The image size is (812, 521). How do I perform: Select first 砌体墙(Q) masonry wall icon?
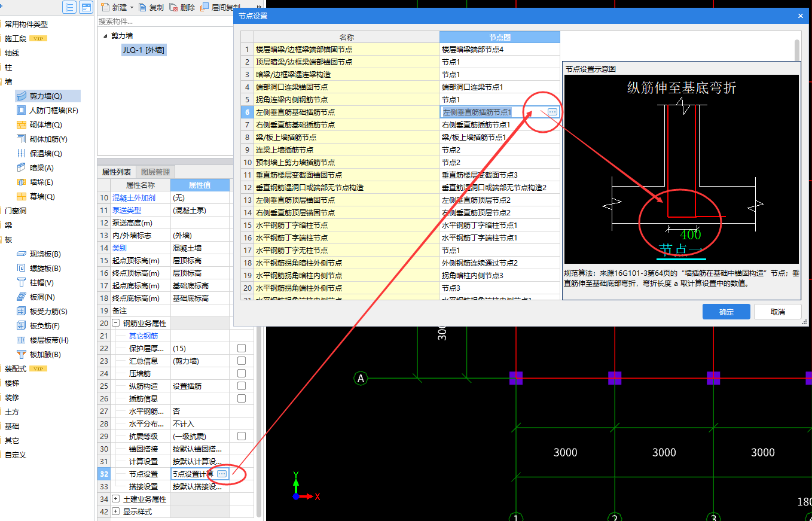coord(22,124)
